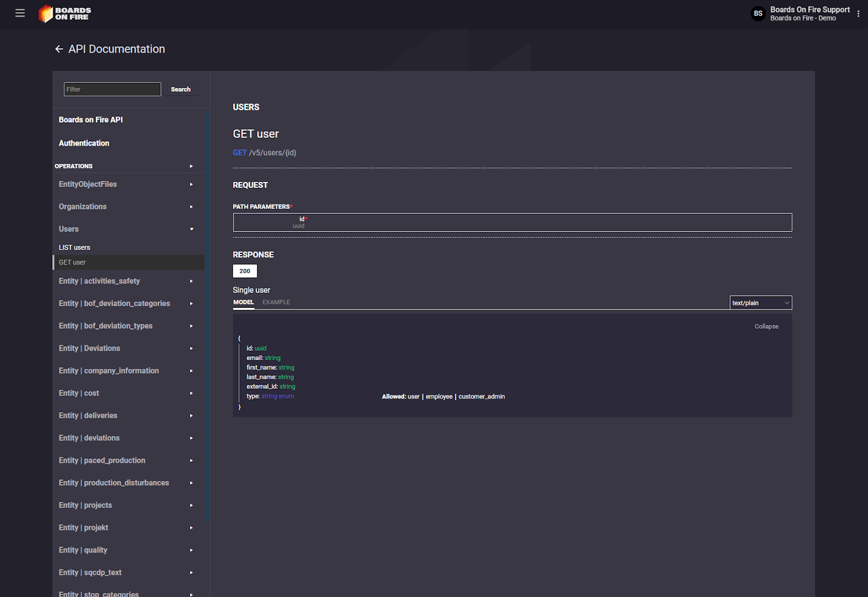Open the text/plain content type dropdown
868x597 pixels.
(760, 303)
